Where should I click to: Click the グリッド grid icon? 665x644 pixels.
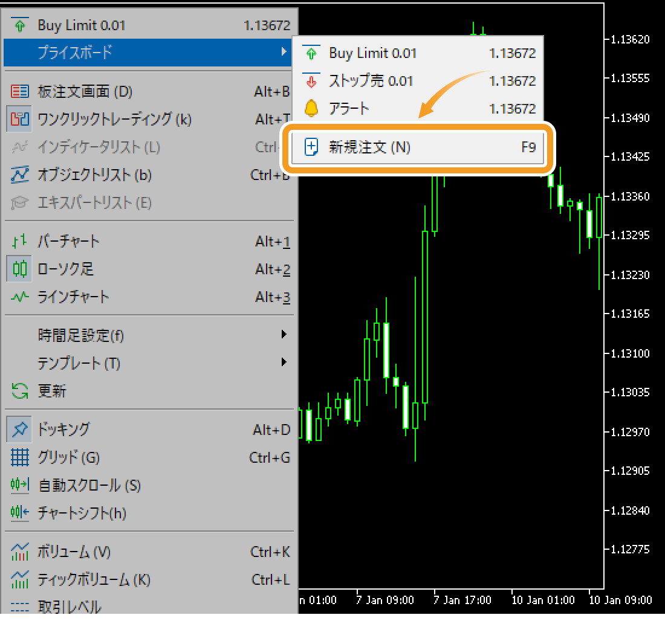[19, 457]
